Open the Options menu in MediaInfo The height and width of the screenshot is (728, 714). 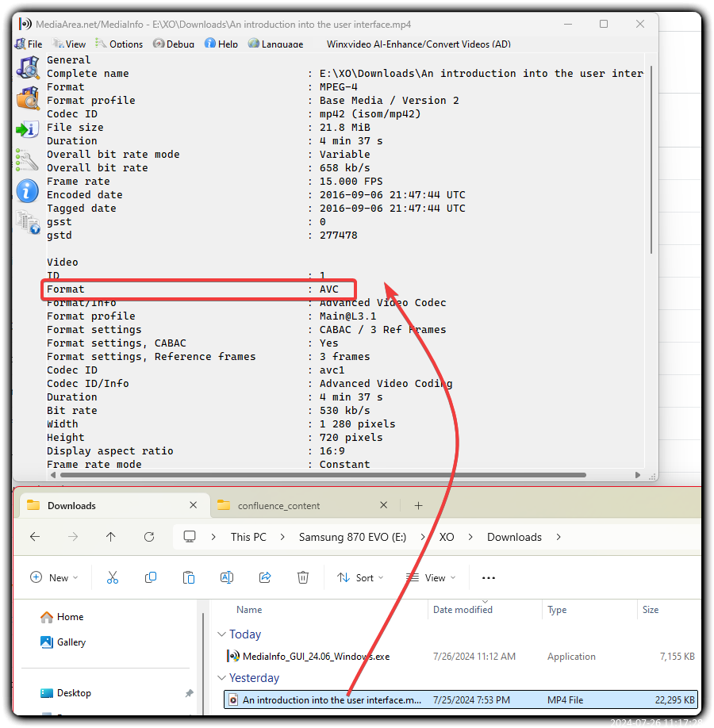[119, 44]
